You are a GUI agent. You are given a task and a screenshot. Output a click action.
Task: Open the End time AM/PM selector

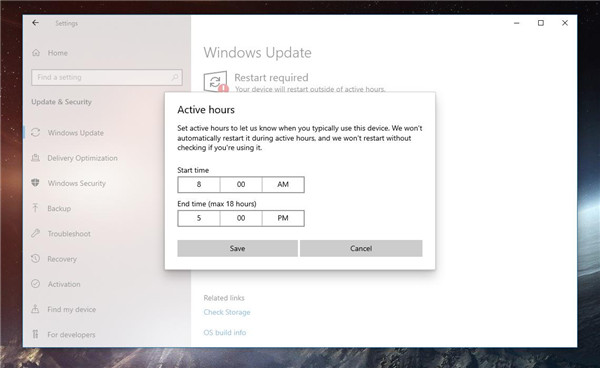click(x=283, y=218)
